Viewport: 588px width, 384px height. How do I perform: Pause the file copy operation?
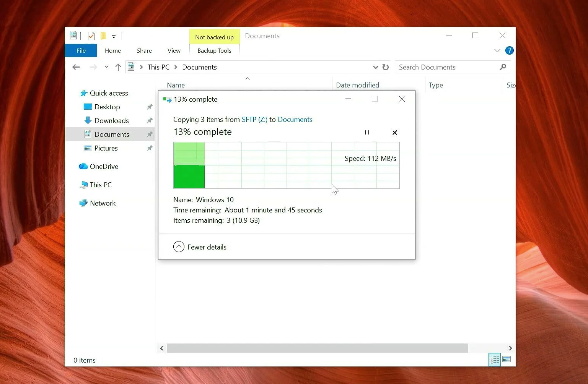coord(367,133)
